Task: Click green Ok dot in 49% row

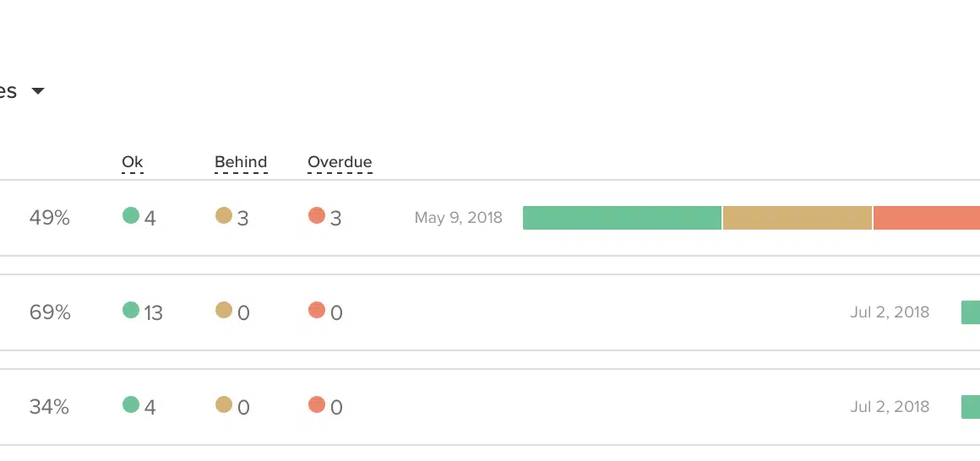Action: (x=131, y=216)
